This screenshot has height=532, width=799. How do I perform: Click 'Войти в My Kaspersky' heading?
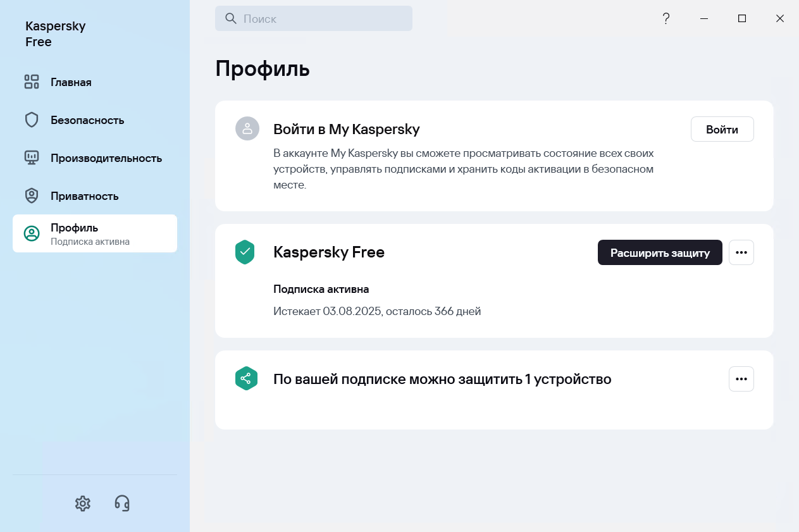point(347,129)
